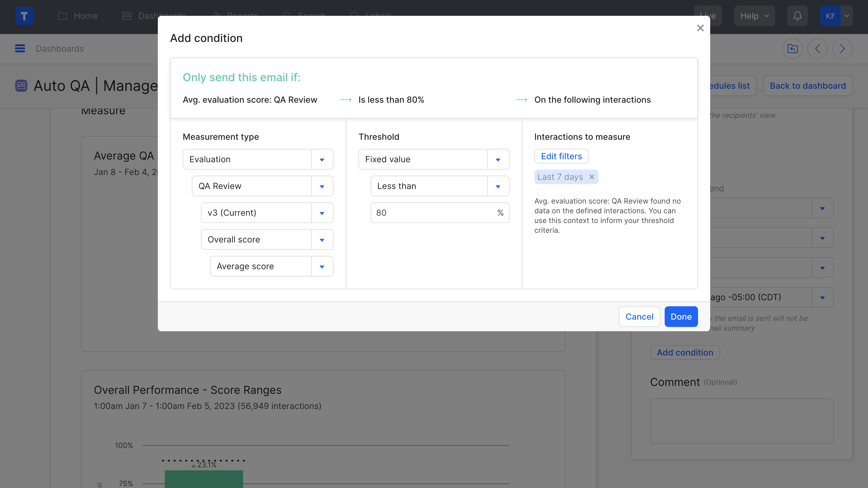The height and width of the screenshot is (488, 868).
Task: Open the hamburger menu beside Dashboards
Action: pyautogui.click(x=20, y=49)
